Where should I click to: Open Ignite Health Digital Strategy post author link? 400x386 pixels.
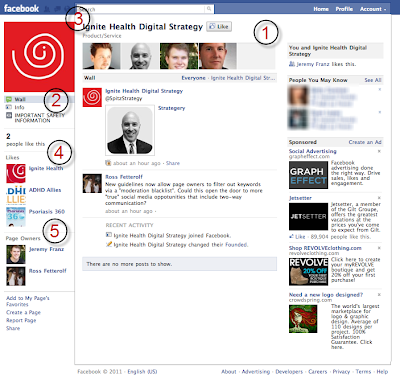click(144, 91)
